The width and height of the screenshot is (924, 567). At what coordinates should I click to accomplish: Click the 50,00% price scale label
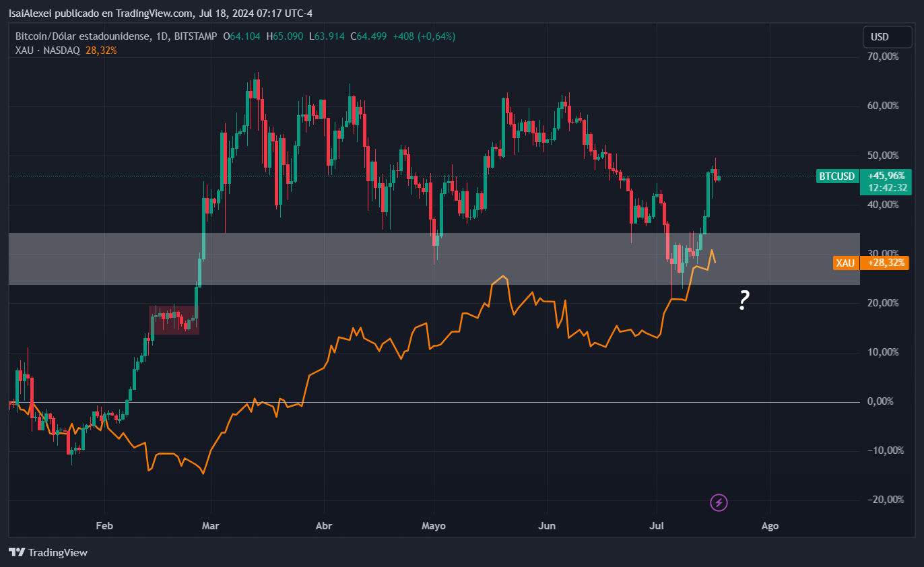pos(883,155)
